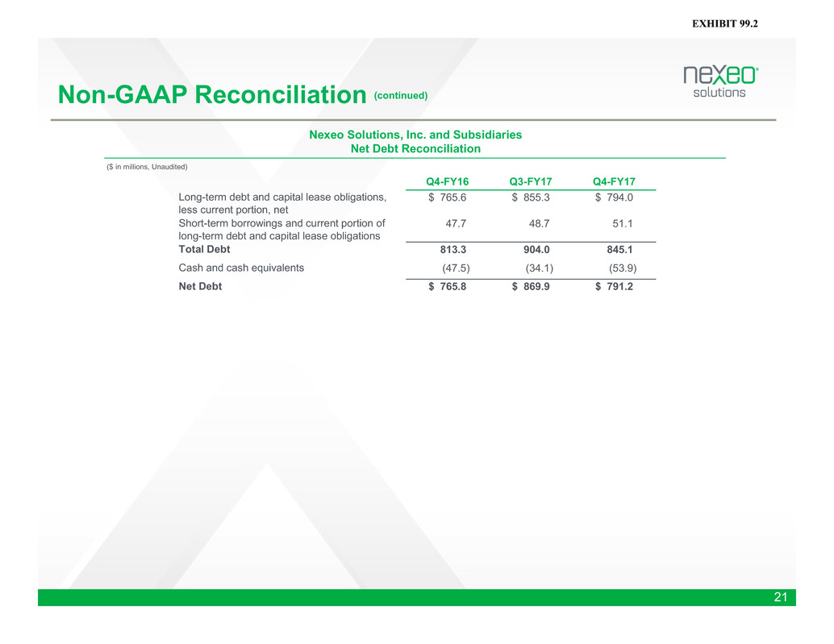Click the Nexeo Solutions, Inc. and Subsidiaries heading
Viewport: 834px width, 644px height.
coord(415,135)
